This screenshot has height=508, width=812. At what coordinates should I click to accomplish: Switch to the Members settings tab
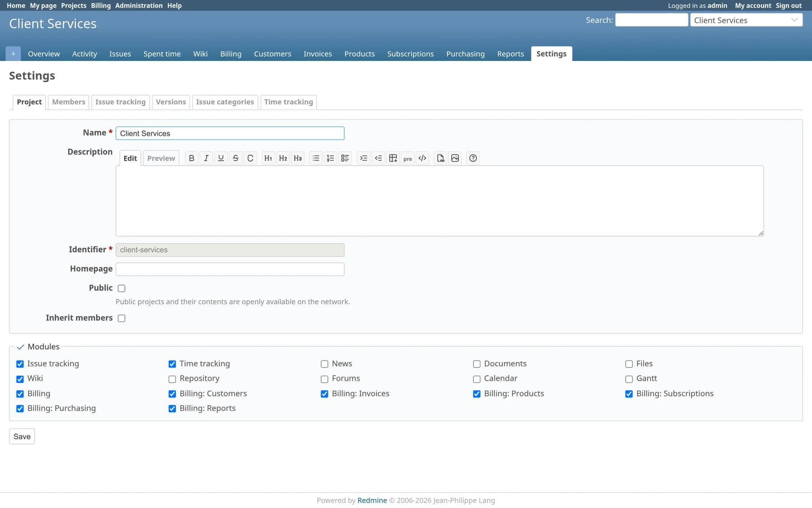[69, 102]
